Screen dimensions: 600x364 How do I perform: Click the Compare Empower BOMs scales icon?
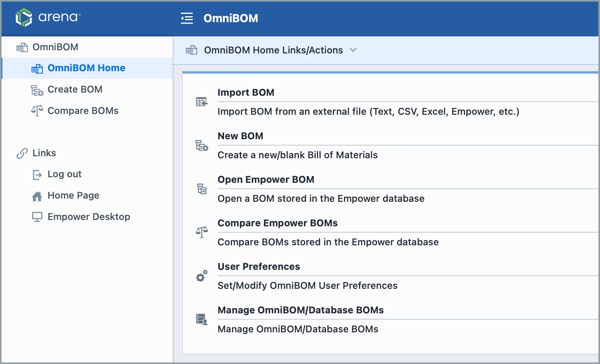[x=202, y=232]
